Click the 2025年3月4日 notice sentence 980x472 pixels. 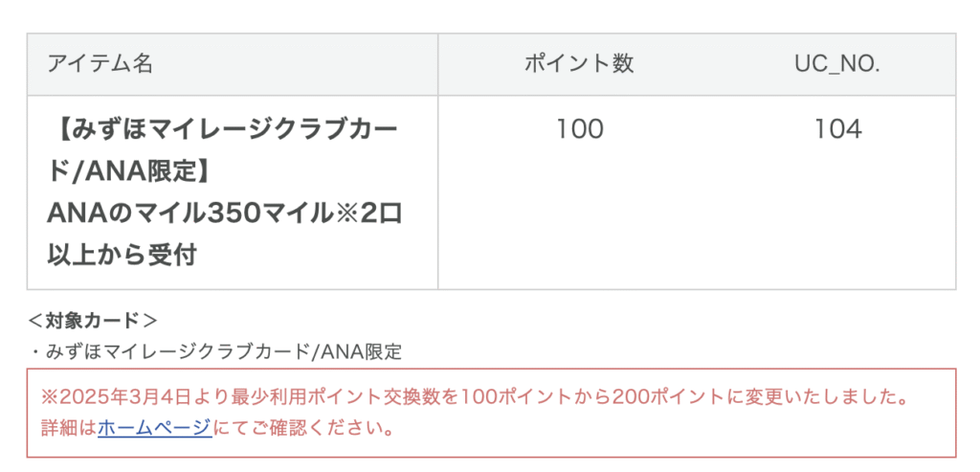pos(475,396)
